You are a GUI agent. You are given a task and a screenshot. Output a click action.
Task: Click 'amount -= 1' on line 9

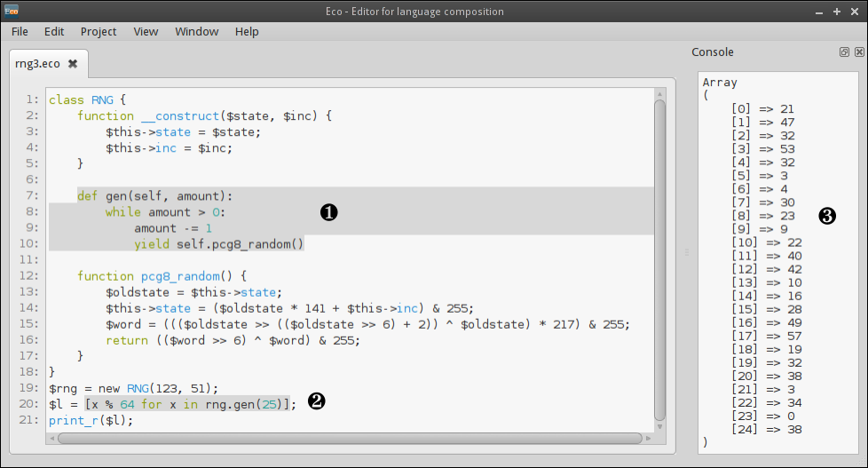173,228
